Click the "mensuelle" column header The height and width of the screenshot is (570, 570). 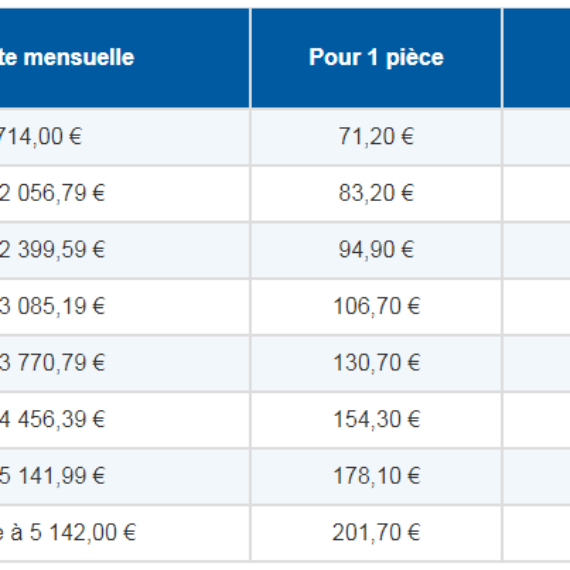click(125, 57)
